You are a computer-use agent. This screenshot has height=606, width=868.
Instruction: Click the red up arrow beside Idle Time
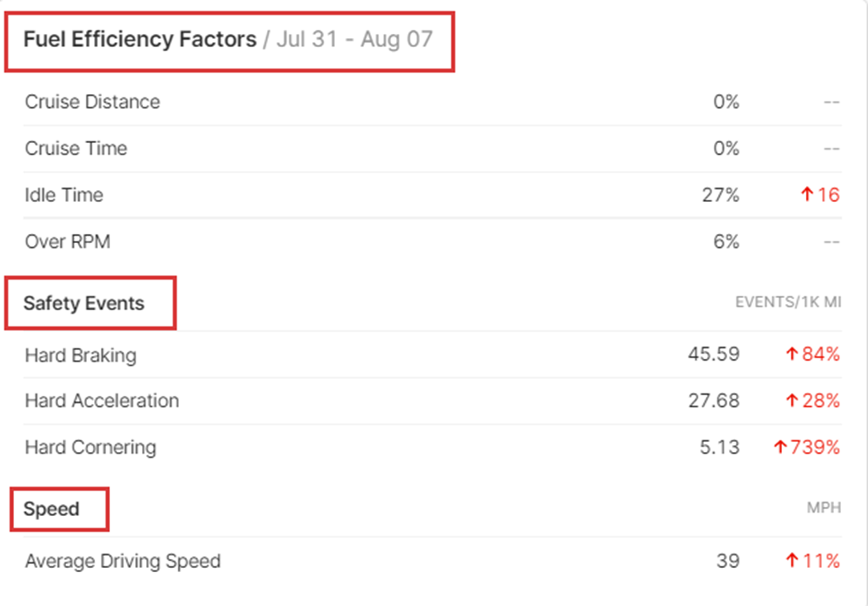806,195
